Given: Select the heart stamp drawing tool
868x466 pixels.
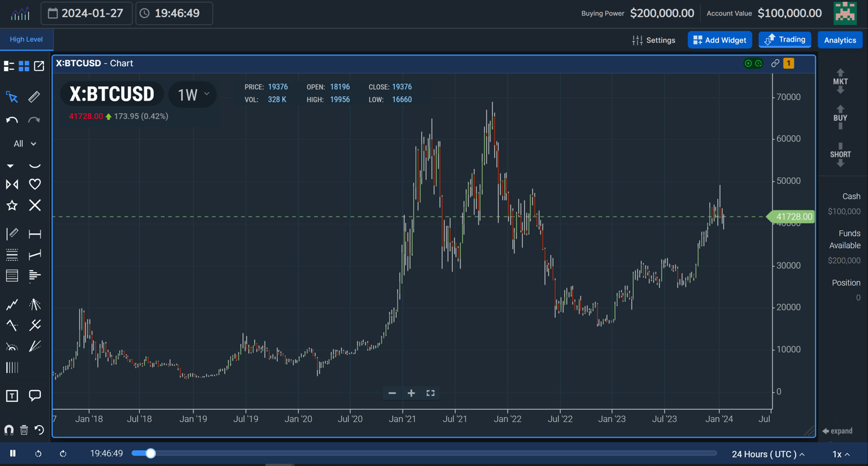Looking at the screenshot, I should [x=34, y=184].
